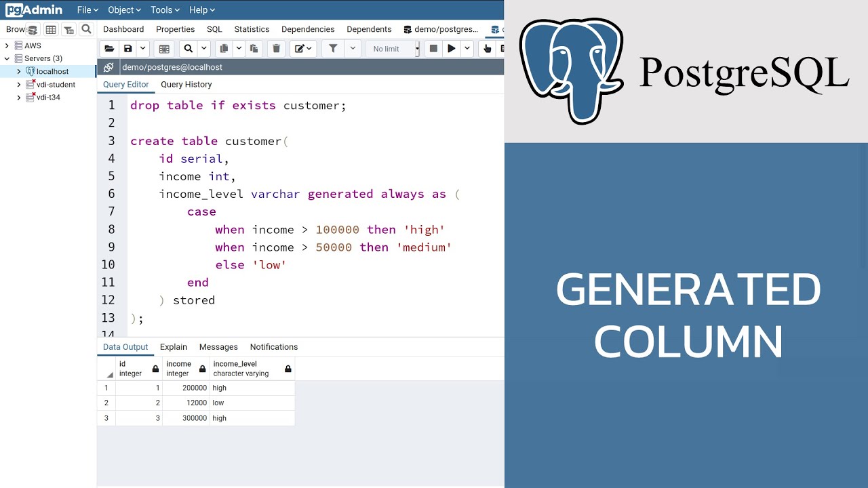Open the Explain tab
Screen dimensions: 868x488
[174, 346]
